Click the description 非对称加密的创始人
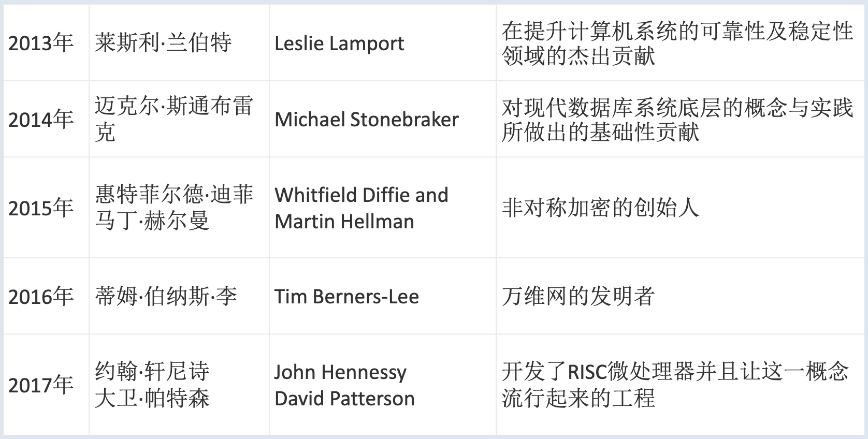The height and width of the screenshot is (439, 868). tap(600, 208)
